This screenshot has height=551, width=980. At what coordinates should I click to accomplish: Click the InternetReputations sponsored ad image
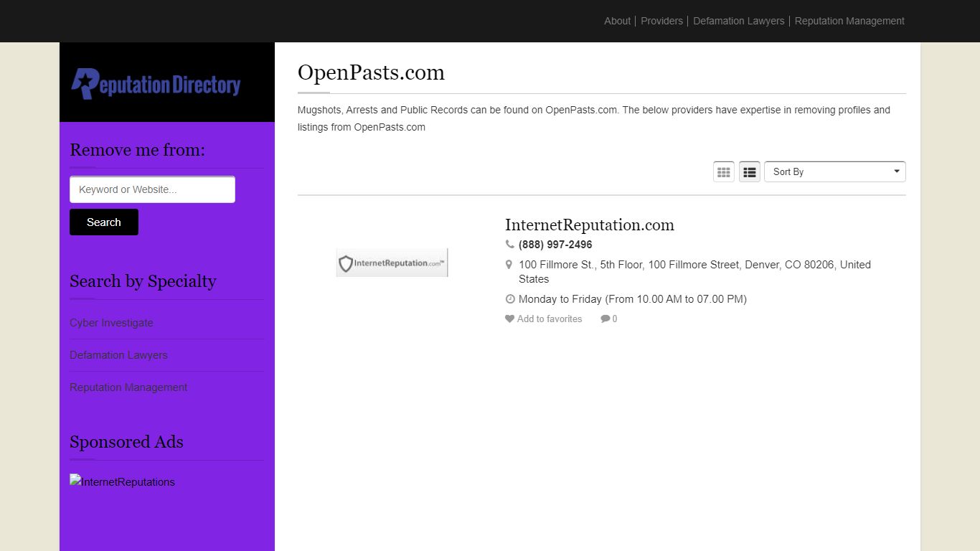tap(122, 481)
